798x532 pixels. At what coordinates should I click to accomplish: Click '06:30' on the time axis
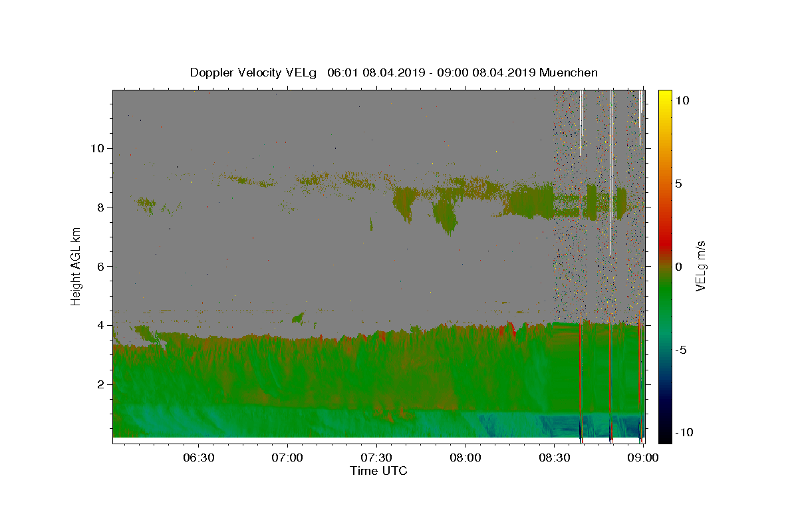pyautogui.click(x=199, y=458)
